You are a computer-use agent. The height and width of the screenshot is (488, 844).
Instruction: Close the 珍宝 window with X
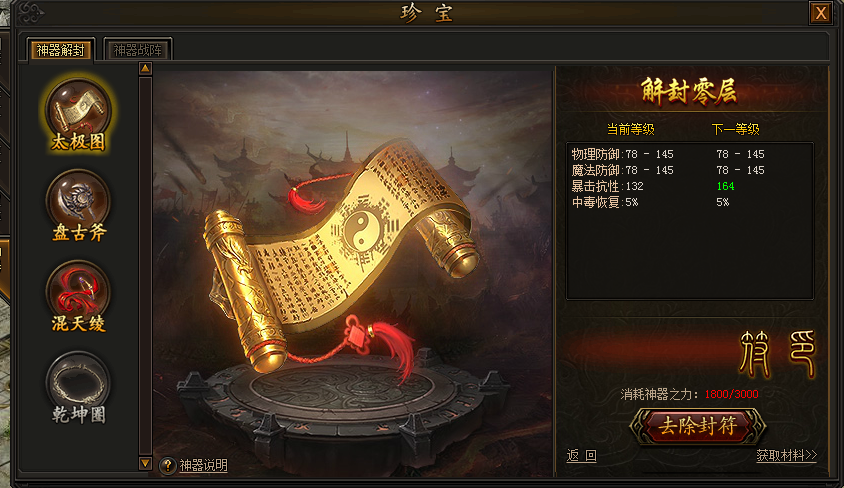click(x=820, y=13)
